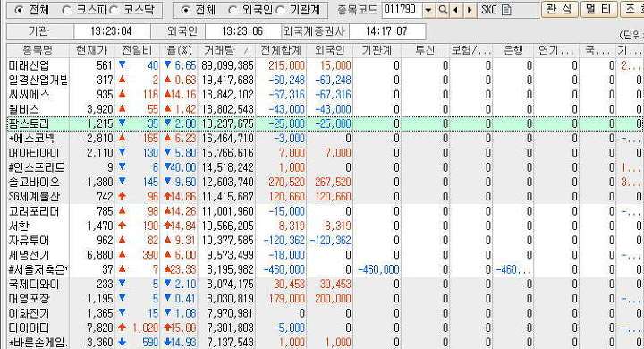Select the 서한 row
Screen dimensions: 644x349
pyautogui.click(x=325, y=226)
